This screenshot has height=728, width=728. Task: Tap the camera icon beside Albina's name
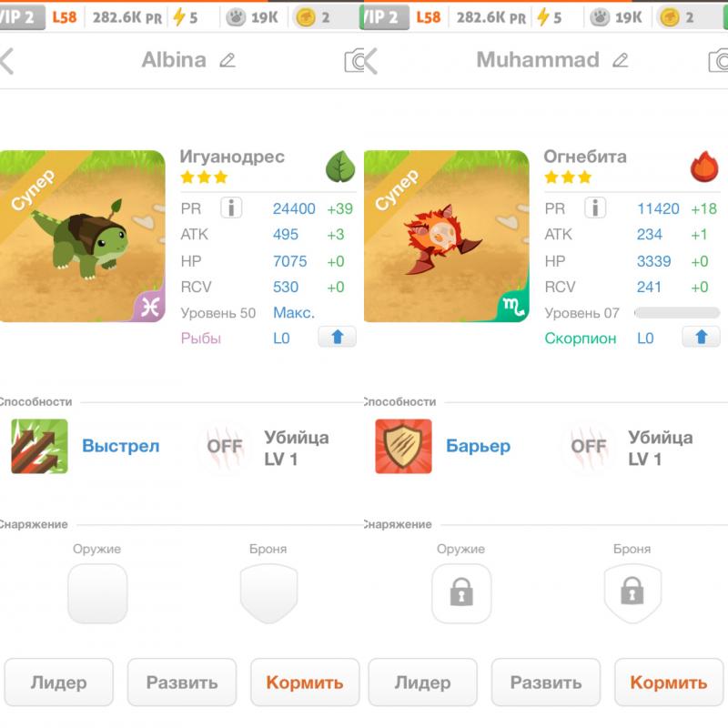coord(354,60)
